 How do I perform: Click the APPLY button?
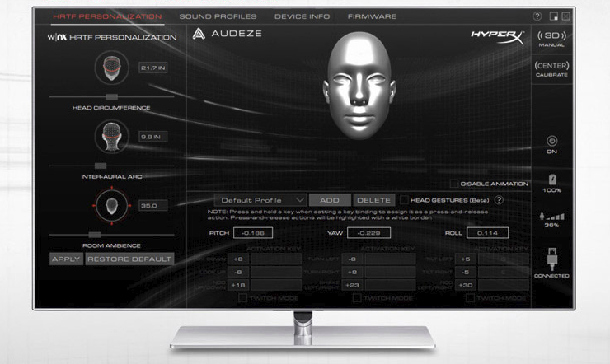click(66, 259)
